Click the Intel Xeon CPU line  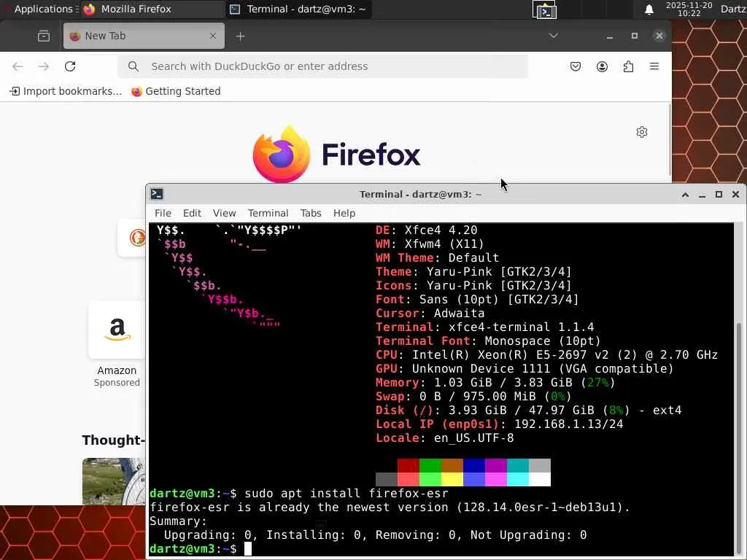click(x=546, y=355)
